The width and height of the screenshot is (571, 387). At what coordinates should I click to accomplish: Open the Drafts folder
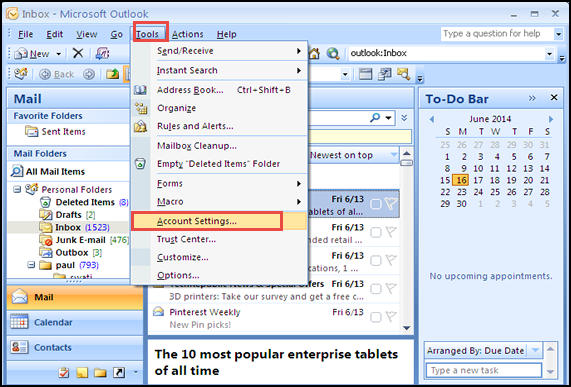pos(67,215)
